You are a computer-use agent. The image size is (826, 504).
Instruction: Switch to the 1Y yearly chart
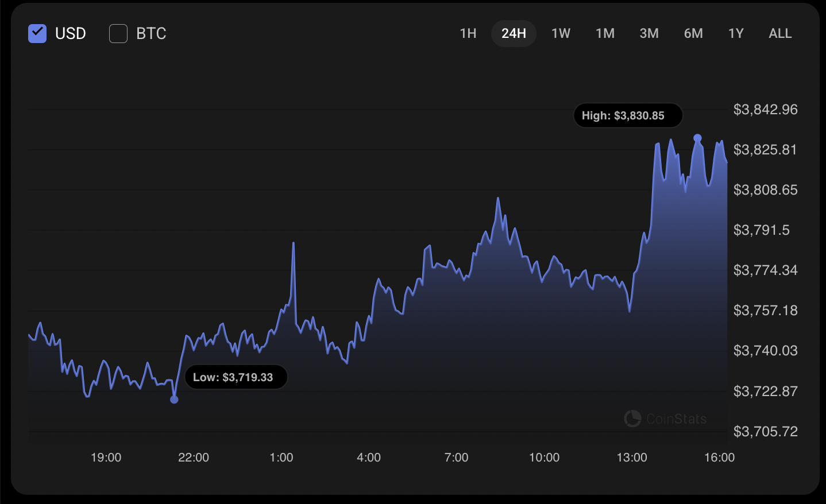click(736, 33)
